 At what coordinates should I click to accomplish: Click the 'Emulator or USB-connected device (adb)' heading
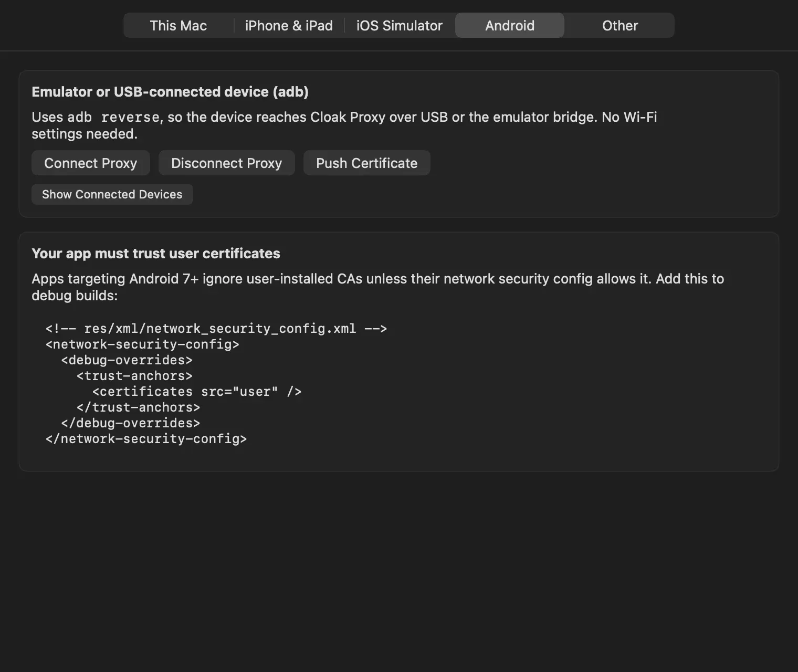170,92
